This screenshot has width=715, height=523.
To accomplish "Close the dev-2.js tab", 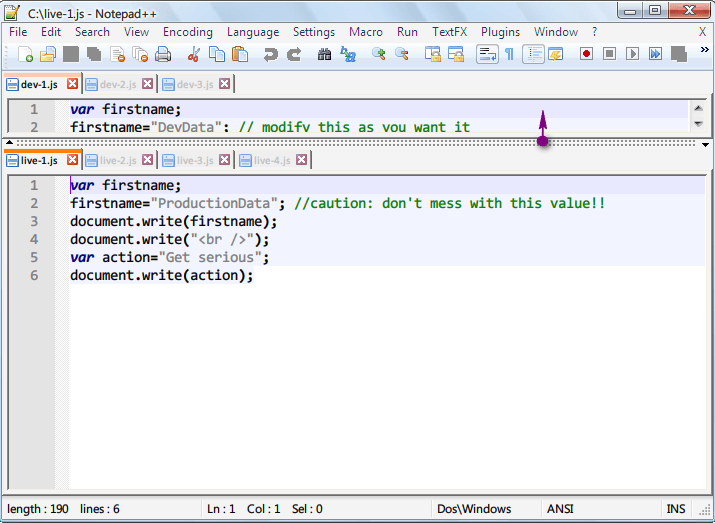I will (148, 84).
